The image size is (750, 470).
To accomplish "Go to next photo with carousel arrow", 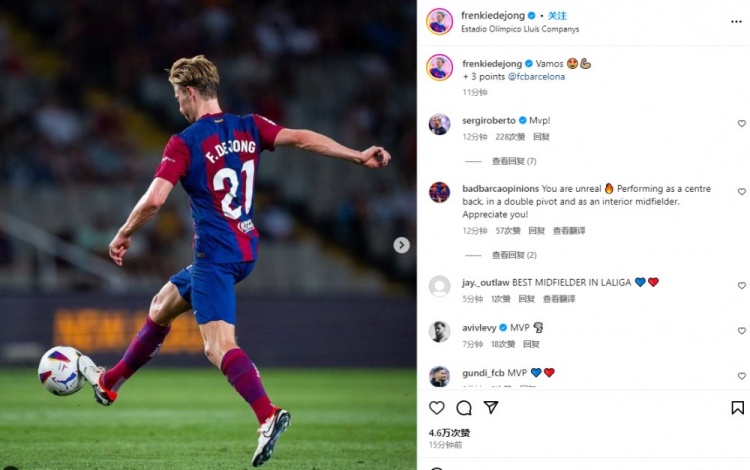I will tap(401, 245).
